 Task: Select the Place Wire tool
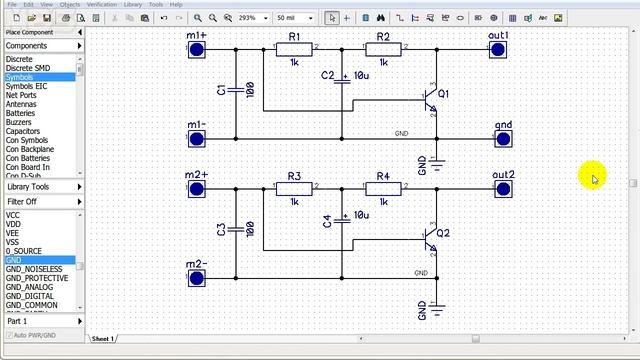point(400,18)
